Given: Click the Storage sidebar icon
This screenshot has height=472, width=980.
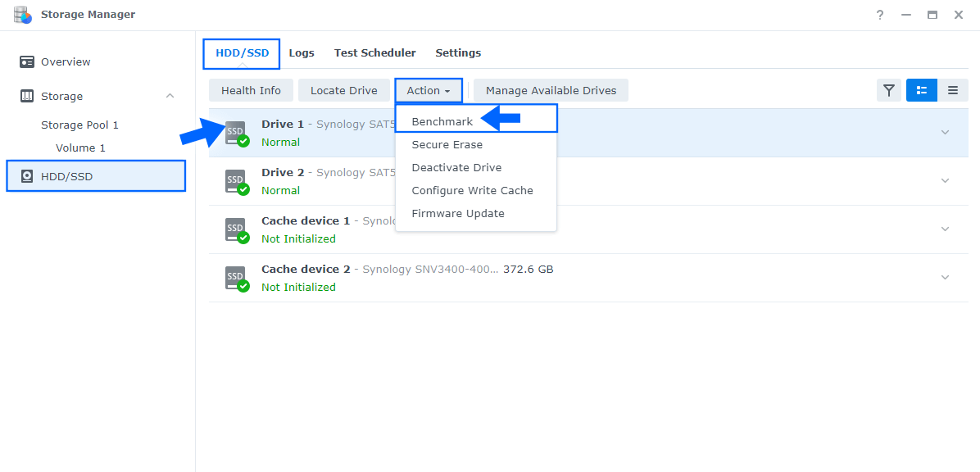Looking at the screenshot, I should [27, 96].
